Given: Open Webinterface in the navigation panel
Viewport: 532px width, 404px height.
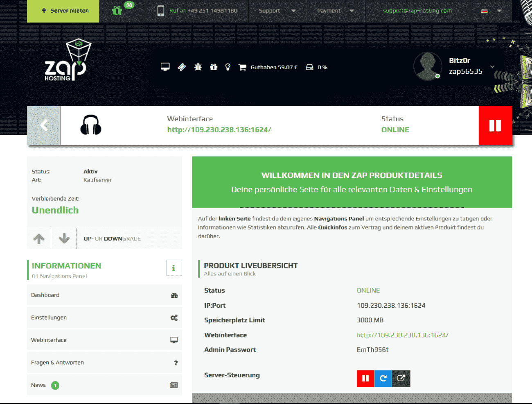Looking at the screenshot, I should (104, 340).
